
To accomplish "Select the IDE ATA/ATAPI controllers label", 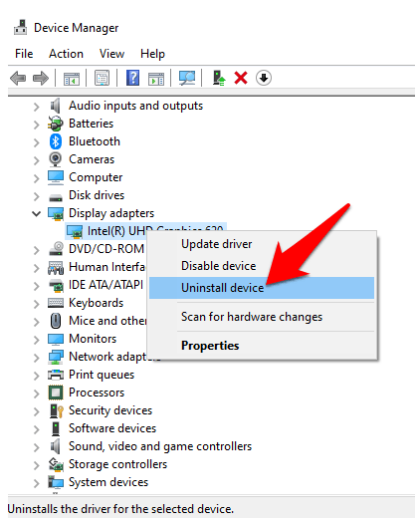I will click(106, 285).
